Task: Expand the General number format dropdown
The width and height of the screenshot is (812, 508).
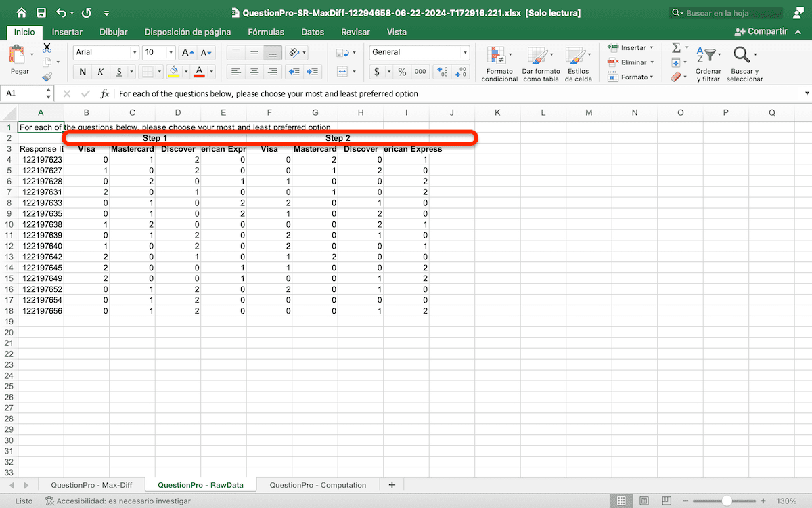Action: (465, 52)
